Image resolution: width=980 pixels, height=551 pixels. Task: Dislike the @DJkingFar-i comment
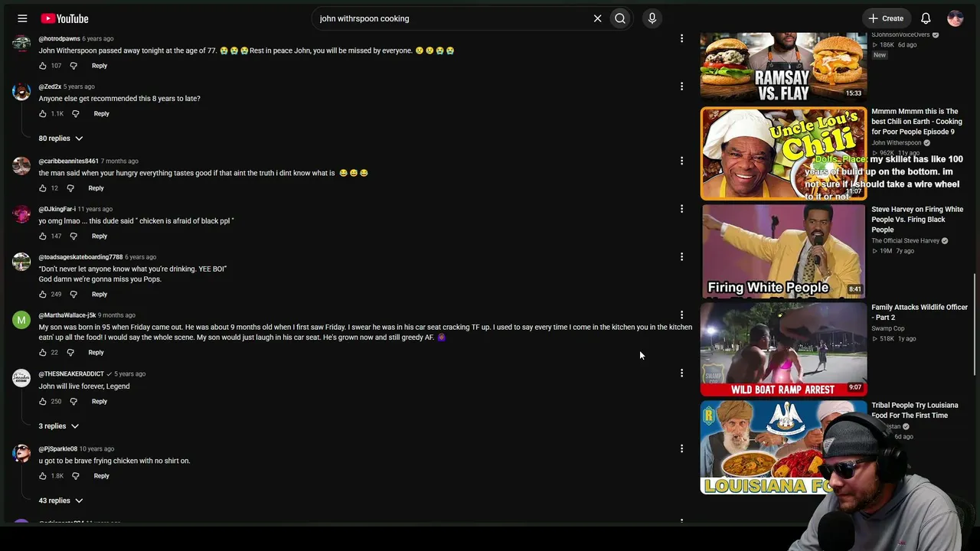73,236
